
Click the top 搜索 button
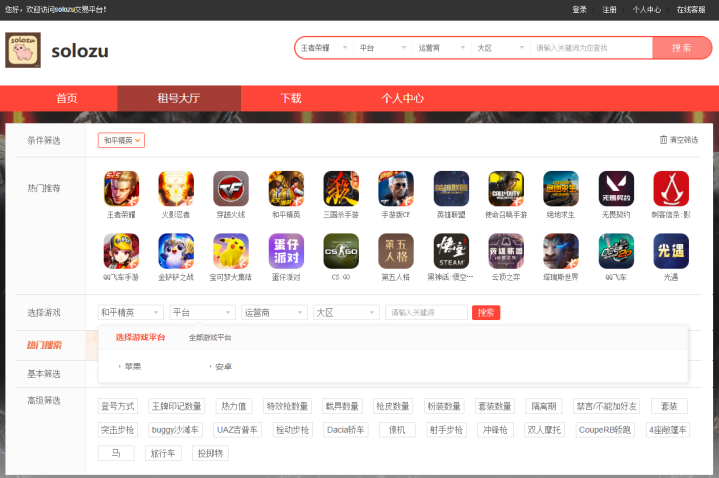[x=681, y=48]
